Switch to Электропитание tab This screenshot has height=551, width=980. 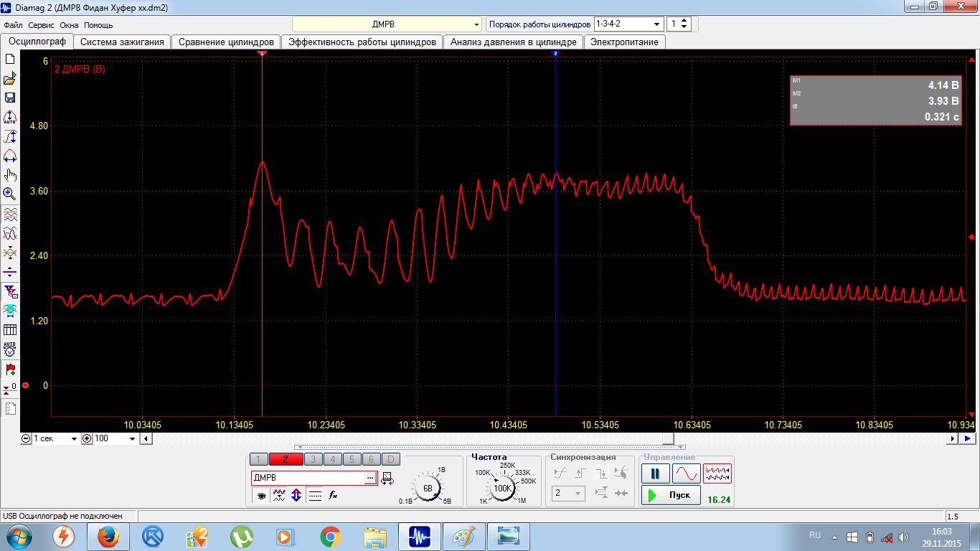point(624,42)
